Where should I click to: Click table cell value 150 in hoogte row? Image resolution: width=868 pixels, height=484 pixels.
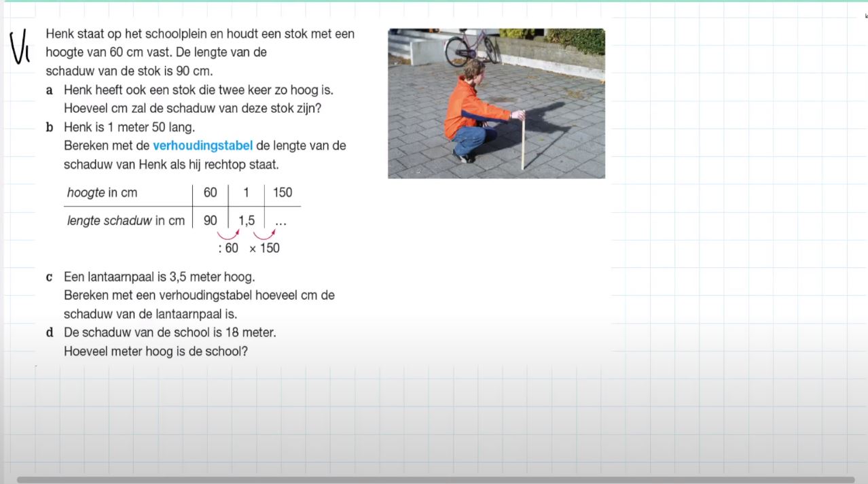[283, 192]
